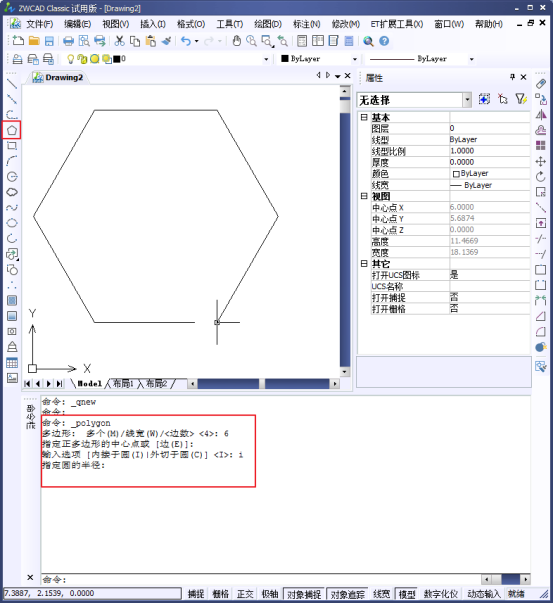The height and width of the screenshot is (604, 554).
Task: Toggle 极轴 polar tracking in status bar
Action: [x=269, y=594]
